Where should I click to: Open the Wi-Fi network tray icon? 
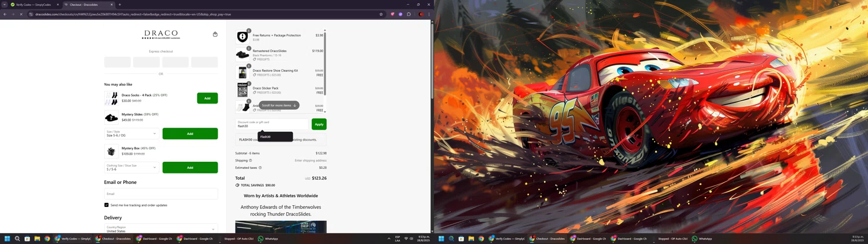(x=406, y=238)
